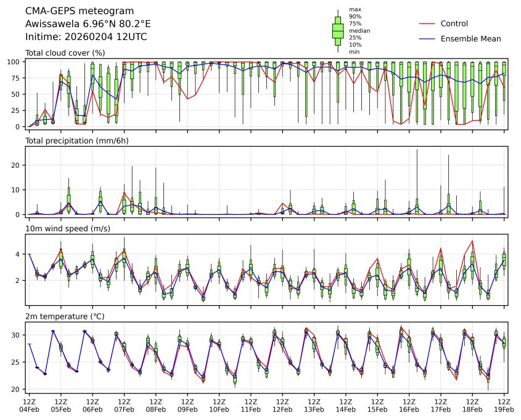Click the Awissawela location coordinates text
The width and height of the screenshot is (521, 420).
tap(88, 24)
